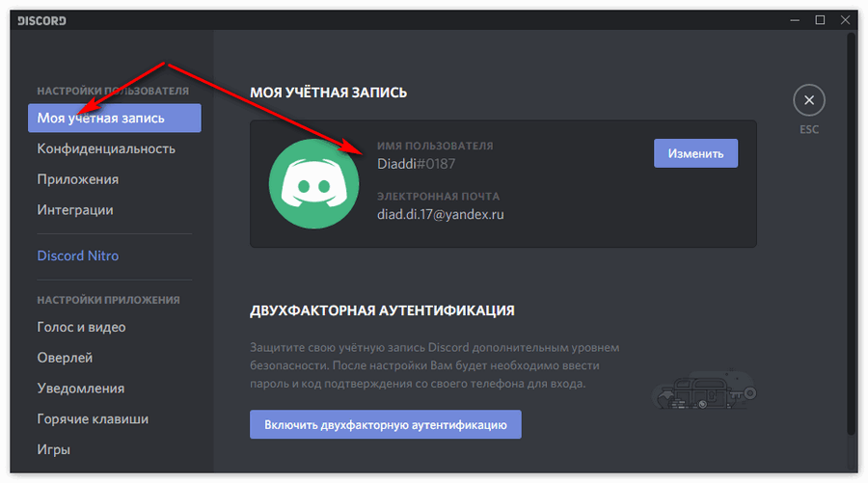Select Оверлей in the sidebar
Viewport: 868px width, 483px height.
(x=65, y=358)
